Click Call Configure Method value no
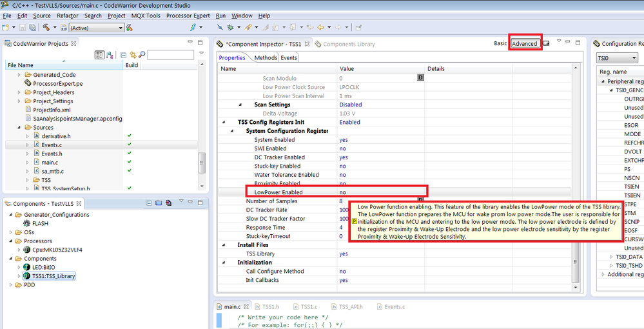 342,272
